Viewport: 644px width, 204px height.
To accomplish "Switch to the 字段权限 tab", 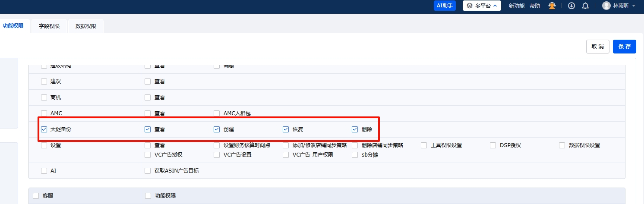I will (49, 26).
